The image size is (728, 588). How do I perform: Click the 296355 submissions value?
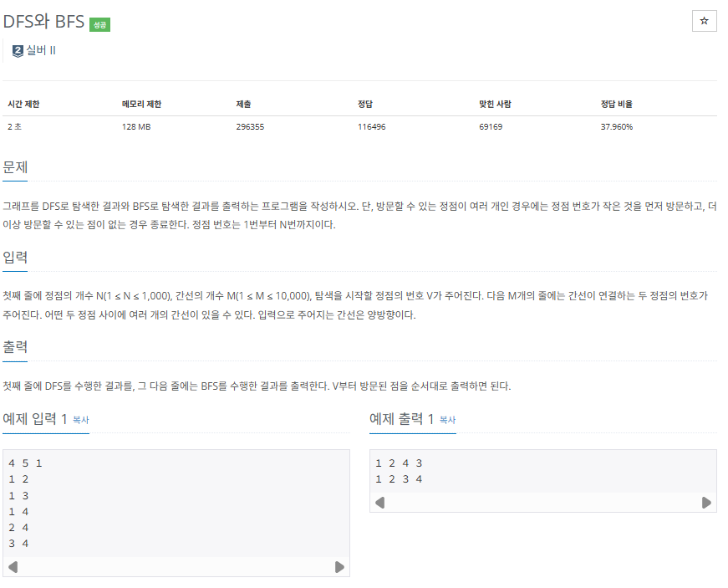pyautogui.click(x=250, y=127)
